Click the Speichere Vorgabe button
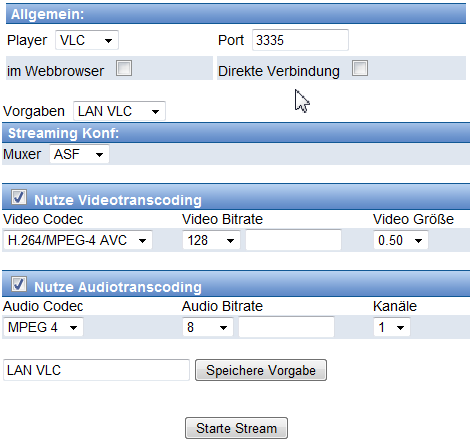 (261, 370)
